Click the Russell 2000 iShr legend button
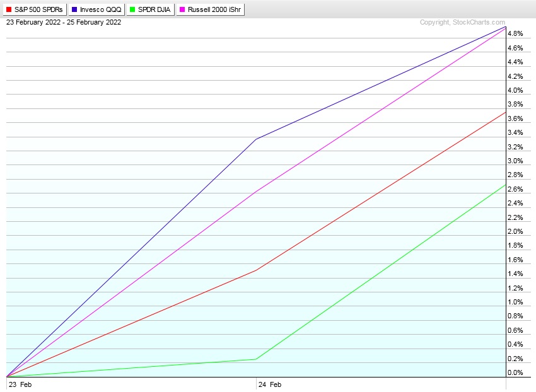The width and height of the screenshot is (536, 392). pos(211,9)
